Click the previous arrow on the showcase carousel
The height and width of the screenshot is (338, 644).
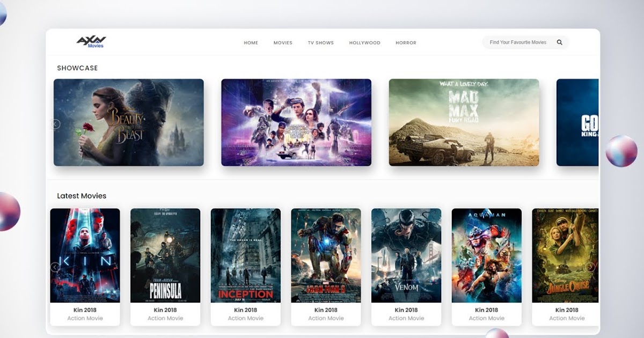(55, 123)
